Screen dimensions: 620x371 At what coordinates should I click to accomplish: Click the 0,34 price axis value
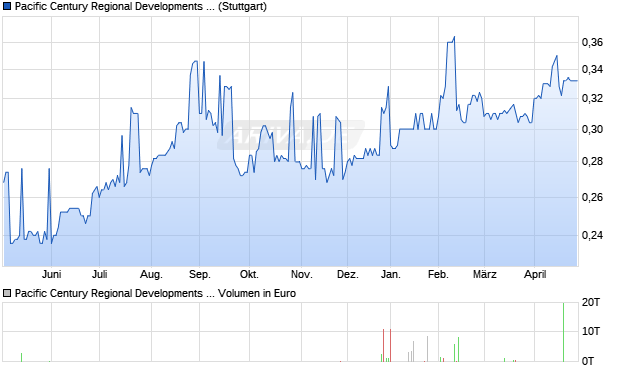(592, 70)
